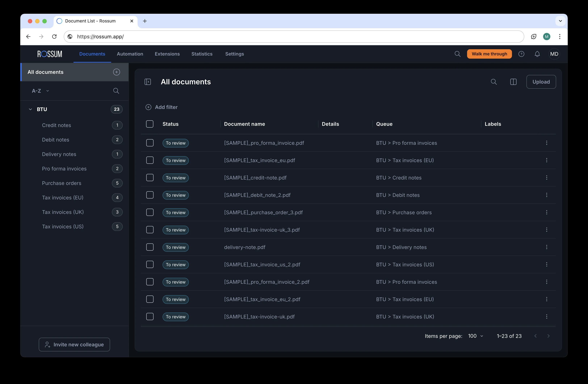Open more options for pro_forma_invoice.pdf row
The width and height of the screenshot is (588, 384).
point(547,143)
